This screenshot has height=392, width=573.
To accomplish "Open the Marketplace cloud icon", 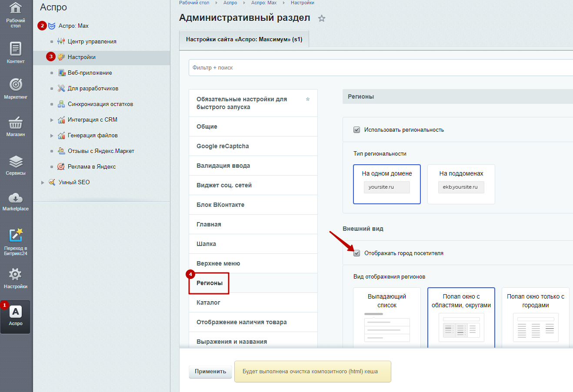I will (x=16, y=198).
